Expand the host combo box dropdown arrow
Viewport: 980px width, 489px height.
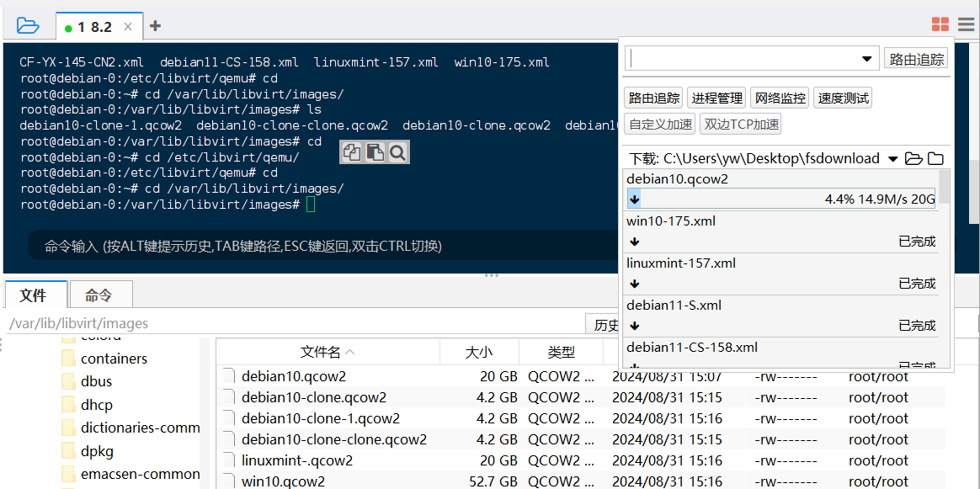(x=866, y=59)
